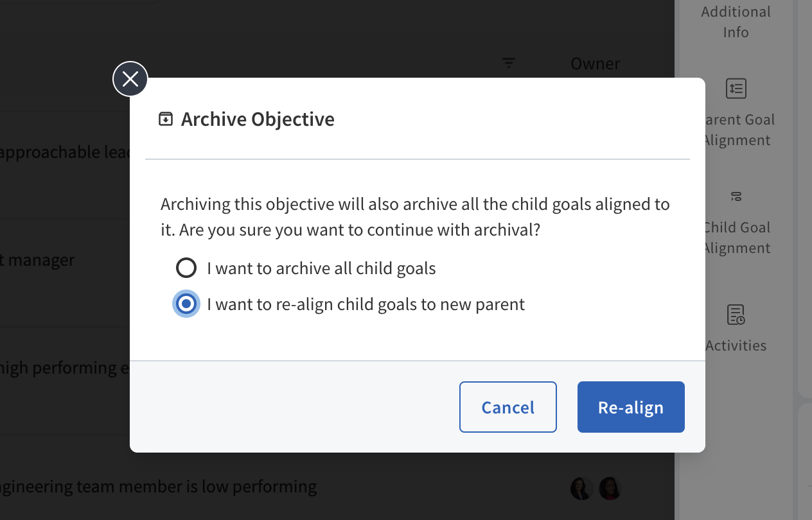Select "I want to archive all child goals"
812x520 pixels.
pyautogui.click(x=186, y=268)
